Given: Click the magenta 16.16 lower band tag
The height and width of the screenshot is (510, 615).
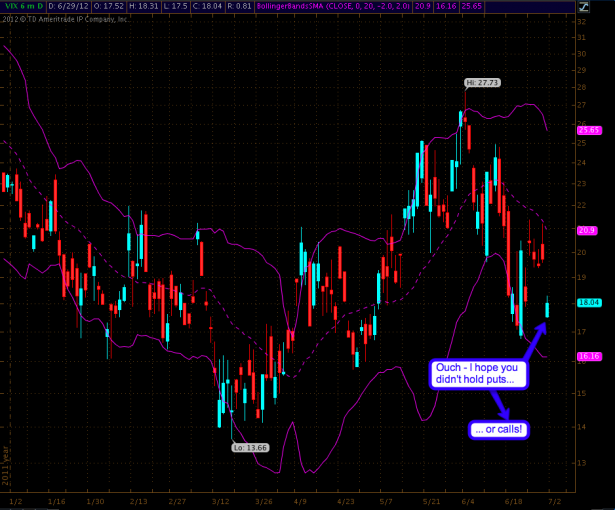Looking at the screenshot, I should coord(588,356).
